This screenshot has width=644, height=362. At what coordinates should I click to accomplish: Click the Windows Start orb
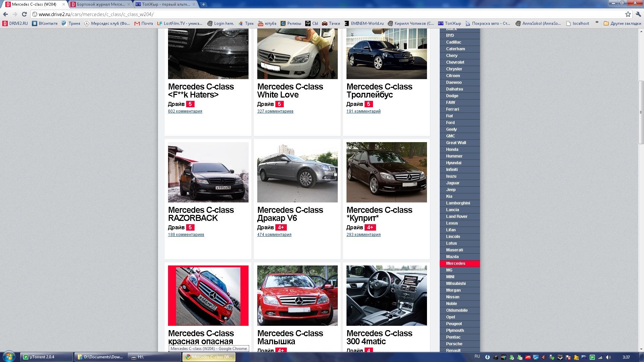[9, 356]
